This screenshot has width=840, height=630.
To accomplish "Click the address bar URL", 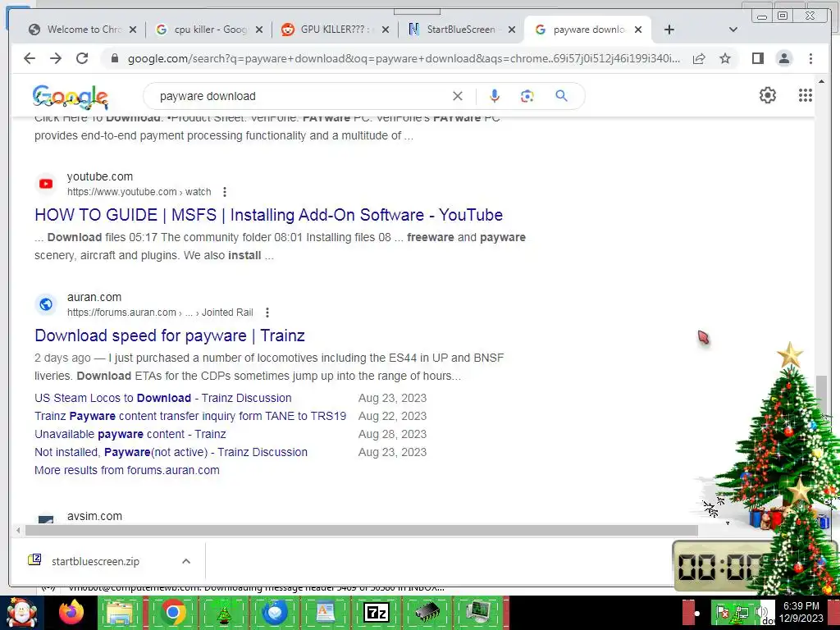I will tap(404, 58).
